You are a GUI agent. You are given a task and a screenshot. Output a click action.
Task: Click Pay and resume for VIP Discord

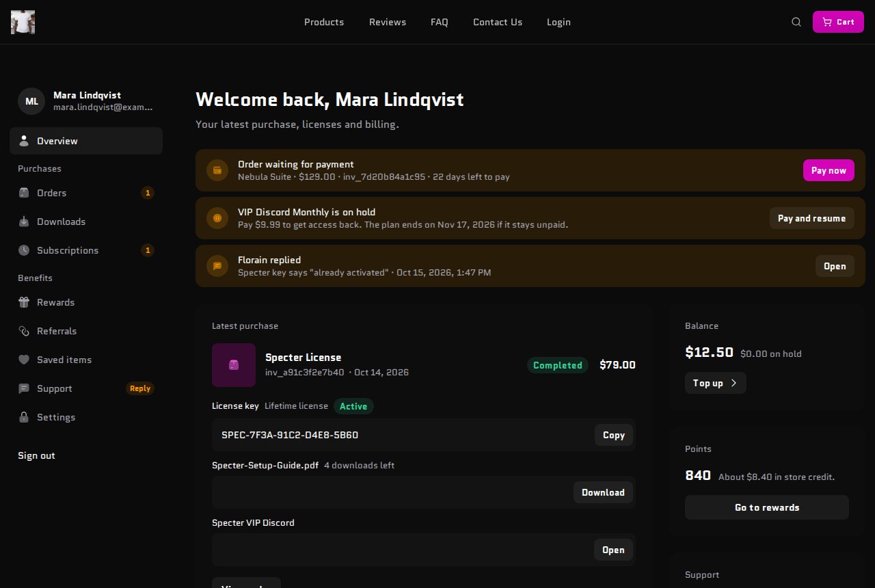pos(812,218)
